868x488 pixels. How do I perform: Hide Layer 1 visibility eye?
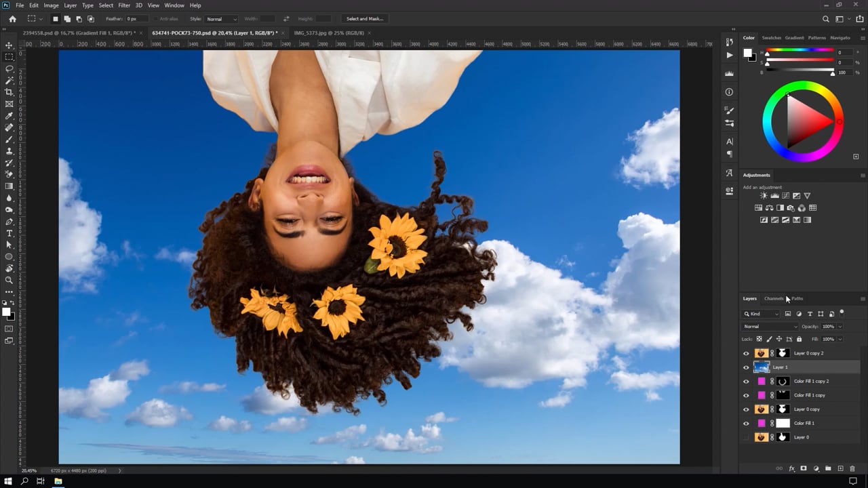pos(746,367)
